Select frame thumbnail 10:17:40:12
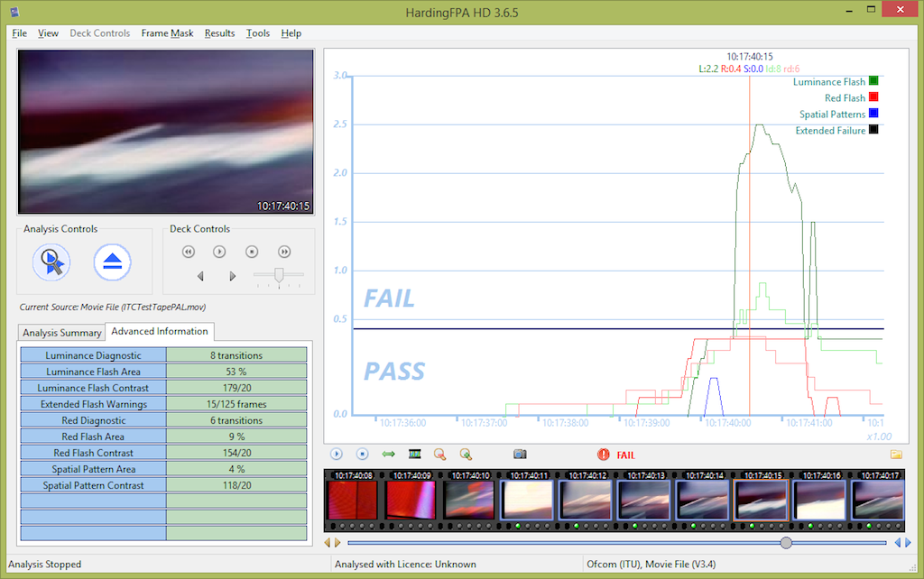Image resolution: width=924 pixels, height=579 pixels. point(586,500)
